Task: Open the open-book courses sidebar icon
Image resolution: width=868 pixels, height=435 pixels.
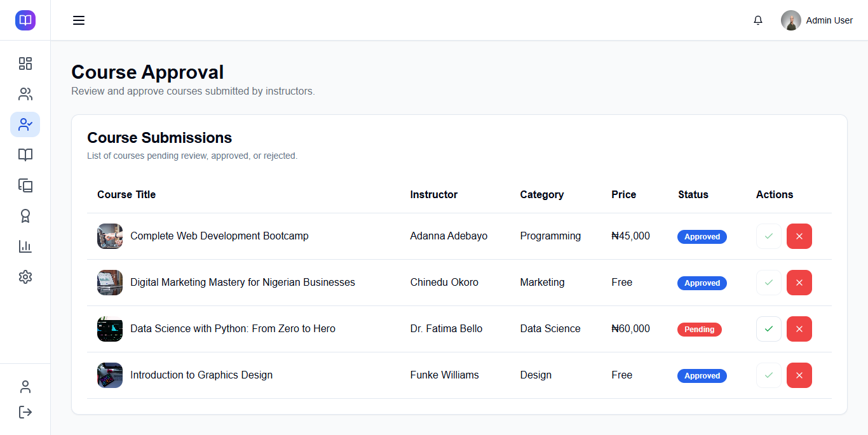Action: coord(25,155)
